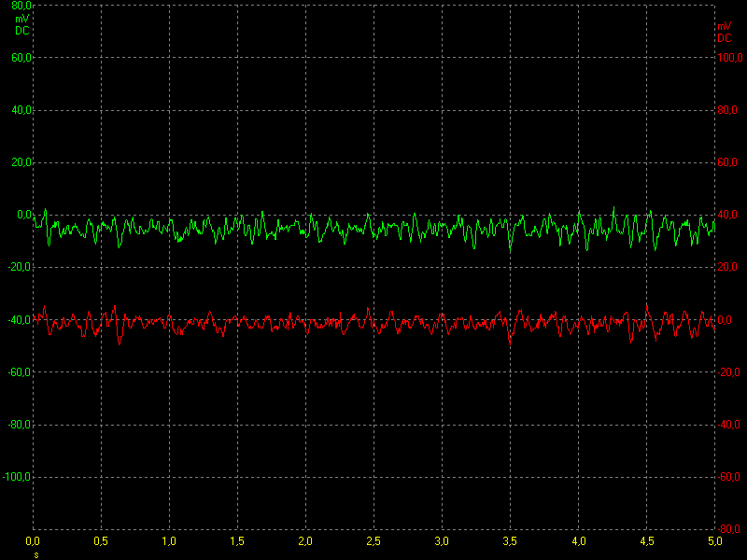Click the 3,0 time axis label
747x560 pixels.
[x=442, y=541]
